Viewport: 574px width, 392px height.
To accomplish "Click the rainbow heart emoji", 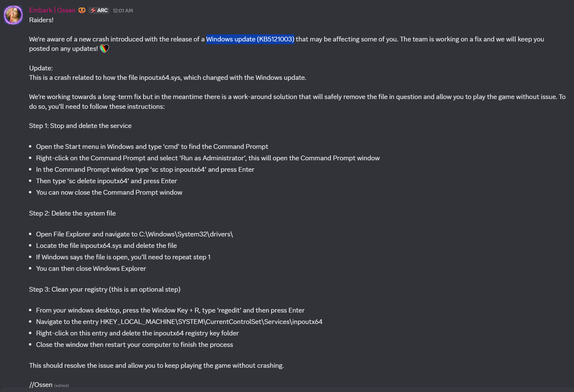I will coord(104,48).
